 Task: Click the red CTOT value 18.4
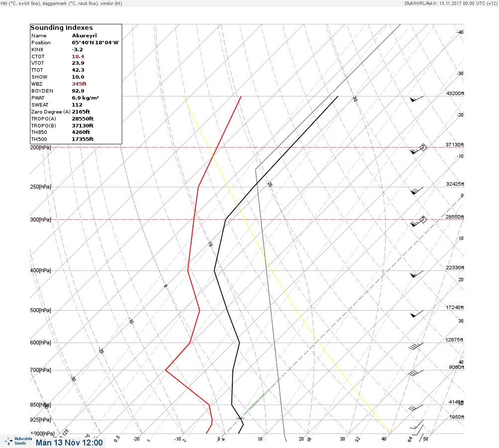click(x=78, y=57)
